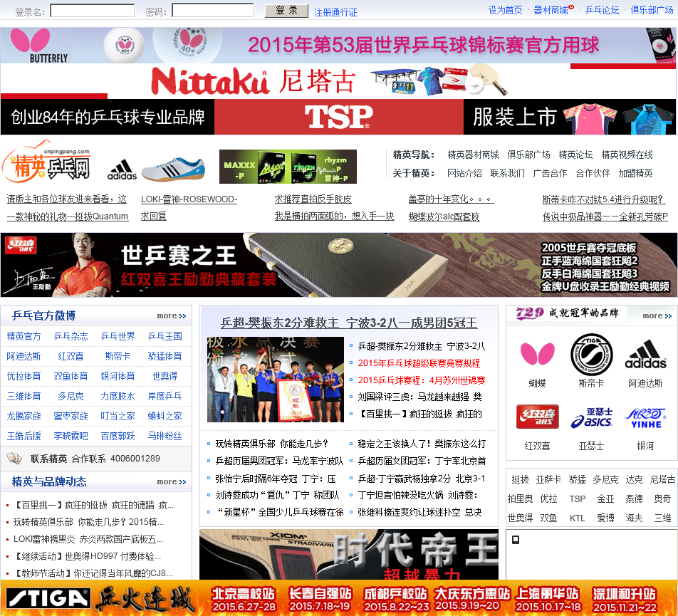The height and width of the screenshot is (616, 678).
Task: Click the 红双喜王励勤典藏套装 banner
Action: click(x=338, y=265)
